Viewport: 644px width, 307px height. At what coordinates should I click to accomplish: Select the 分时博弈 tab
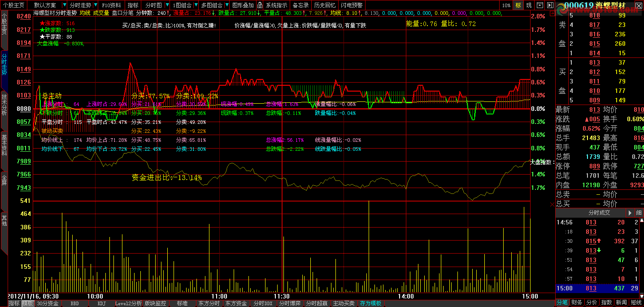[290, 303]
